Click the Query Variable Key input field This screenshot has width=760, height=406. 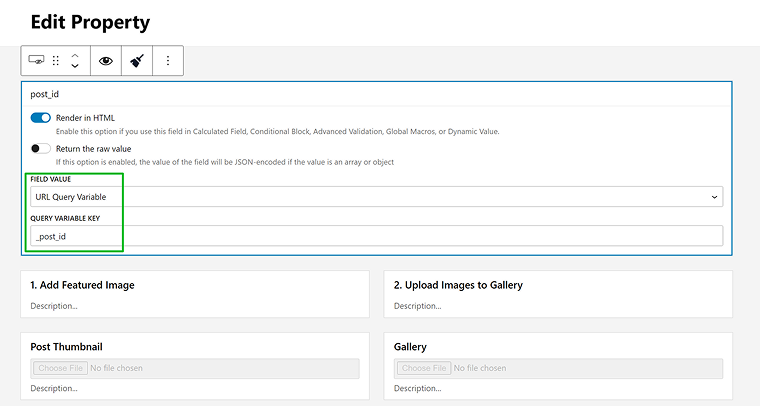pyautogui.click(x=377, y=236)
